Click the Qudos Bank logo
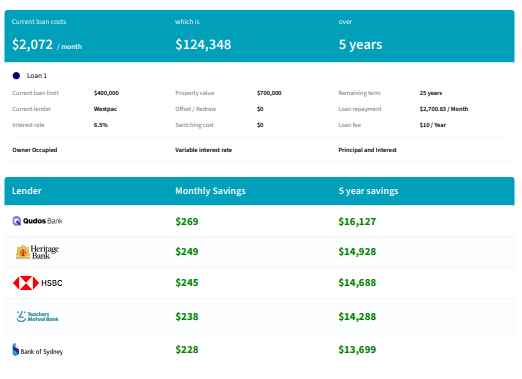 37,221
